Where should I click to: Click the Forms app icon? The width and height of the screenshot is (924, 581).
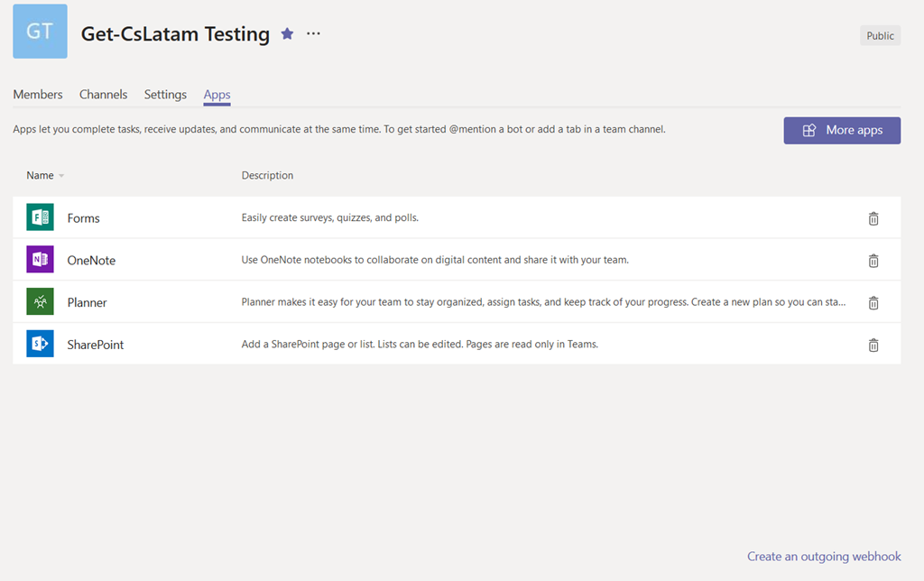(x=40, y=217)
